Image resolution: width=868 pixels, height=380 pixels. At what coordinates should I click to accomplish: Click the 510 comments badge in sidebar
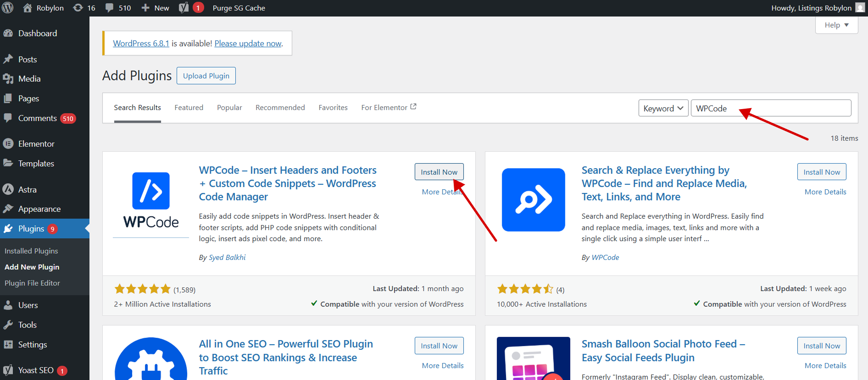point(68,118)
